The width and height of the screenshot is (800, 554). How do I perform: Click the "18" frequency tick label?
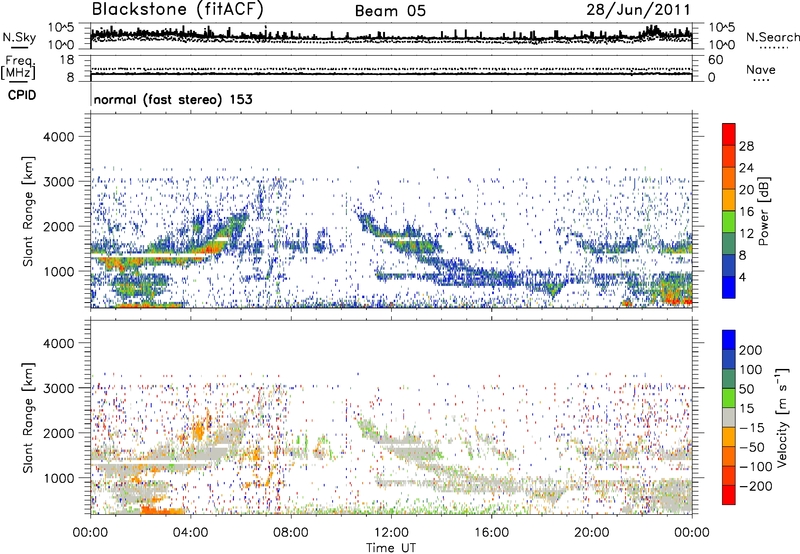click(x=67, y=60)
